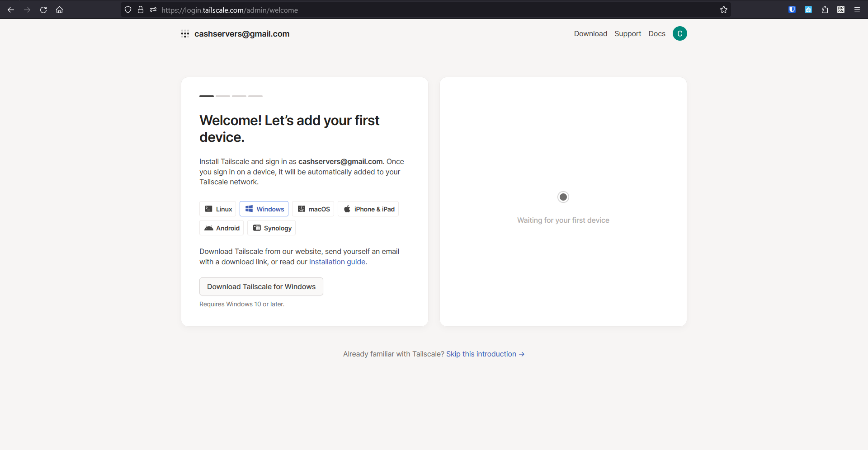Pick the Android platform option
This screenshot has width=868, height=450.
point(222,228)
